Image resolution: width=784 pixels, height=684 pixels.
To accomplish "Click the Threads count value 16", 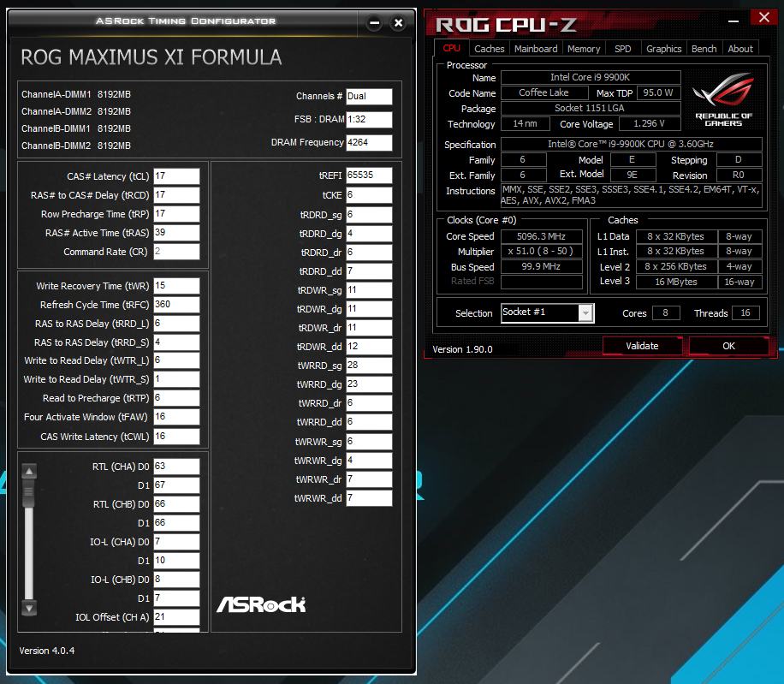I will [745, 313].
